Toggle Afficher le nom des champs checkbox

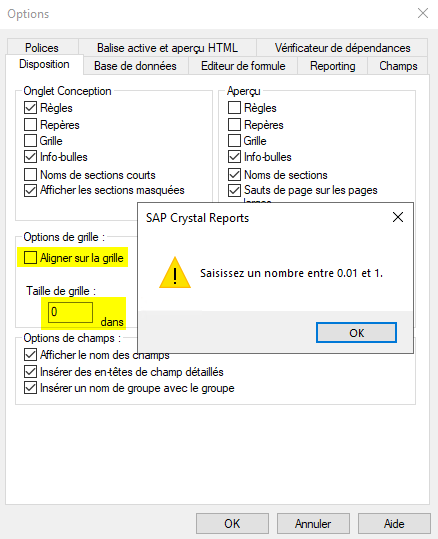click(30, 354)
